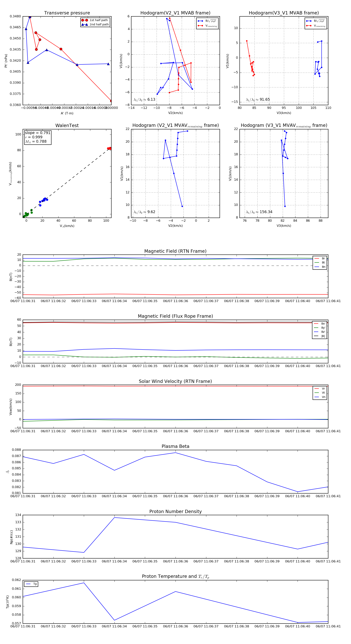This screenshot has height=644, width=351.
Task: Select the By' legend entry
Action: tap(320, 328)
